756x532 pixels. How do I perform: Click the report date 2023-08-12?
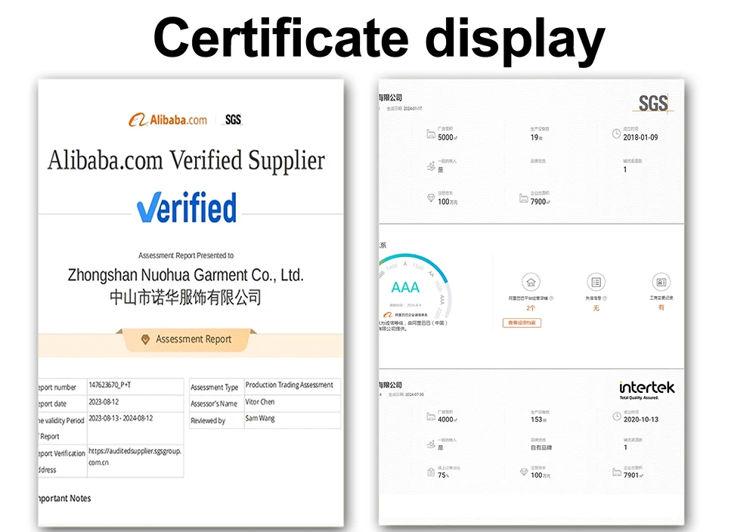(104, 402)
